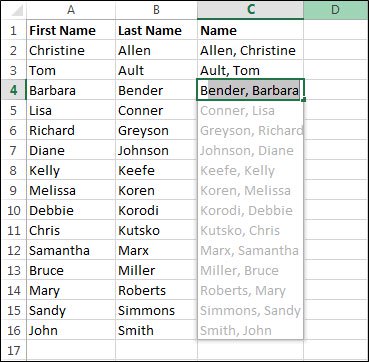Select the 'Melissa' first name cell
Screen dimensions: 369x362
71,190
